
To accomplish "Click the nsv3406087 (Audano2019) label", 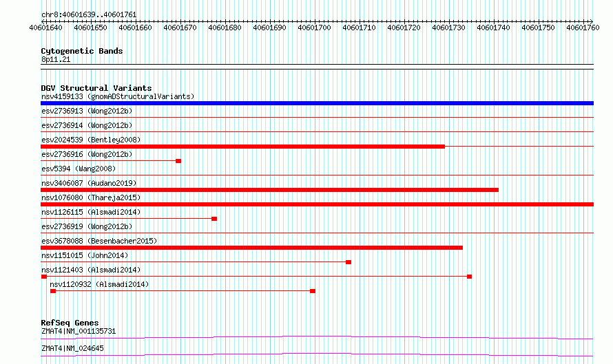I will [89, 183].
